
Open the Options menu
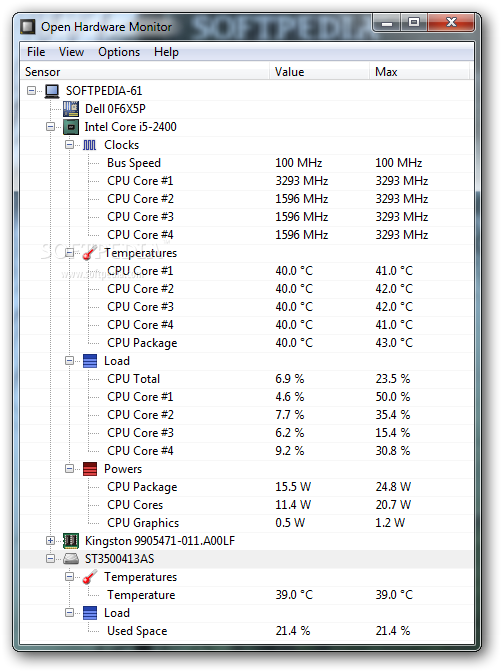point(119,52)
